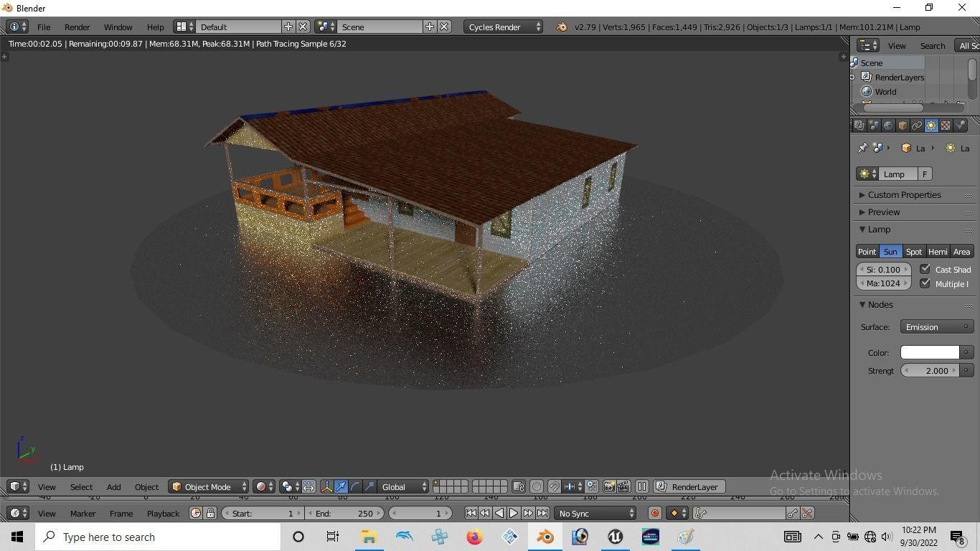
Task: Open the Surface Emission shader dropdown
Action: (936, 326)
